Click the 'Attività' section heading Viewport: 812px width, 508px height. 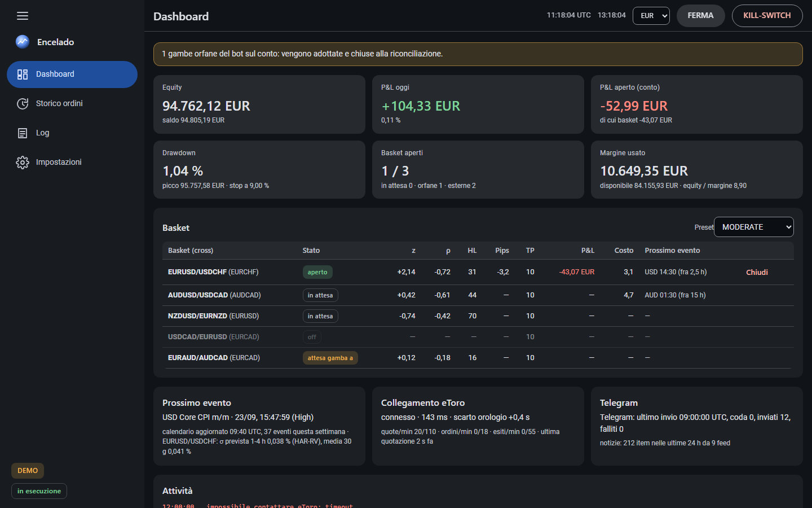tap(177, 491)
